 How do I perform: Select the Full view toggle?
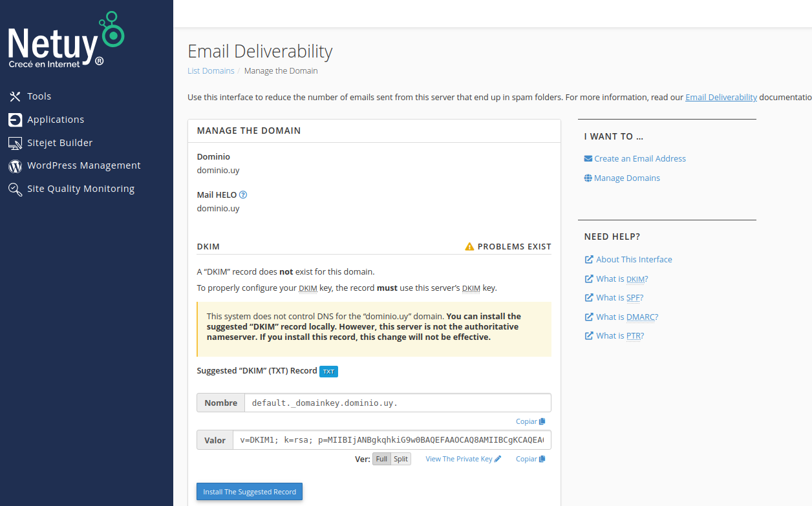(x=381, y=459)
